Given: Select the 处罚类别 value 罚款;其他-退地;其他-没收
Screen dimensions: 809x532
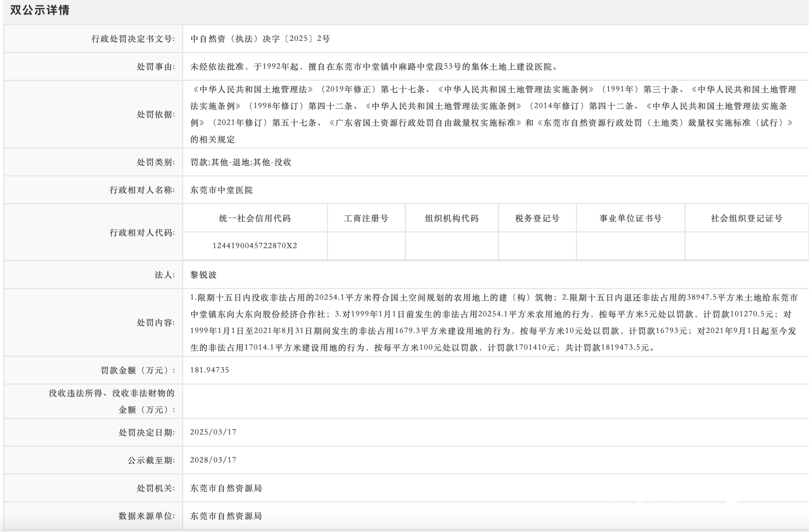Looking at the screenshot, I should point(241,162).
